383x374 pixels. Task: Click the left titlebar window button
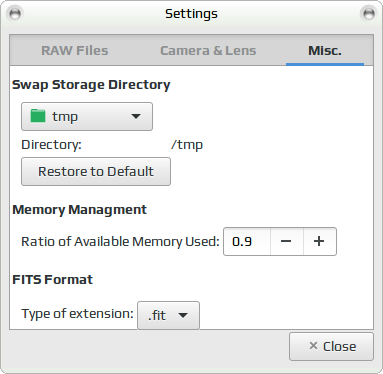(15, 14)
